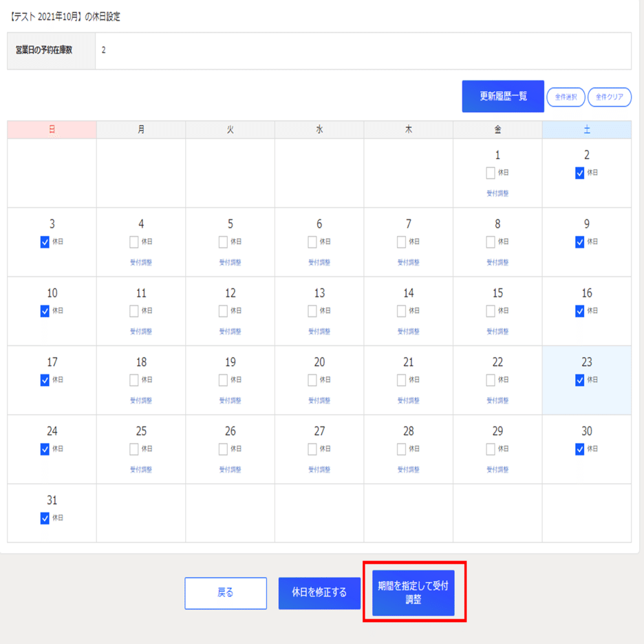Open 受付調整 link for day 13
This screenshot has width=644, height=644.
point(319,332)
